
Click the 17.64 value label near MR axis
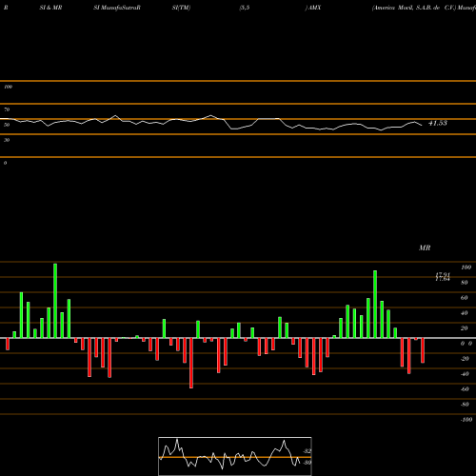pyautogui.click(x=443, y=279)
